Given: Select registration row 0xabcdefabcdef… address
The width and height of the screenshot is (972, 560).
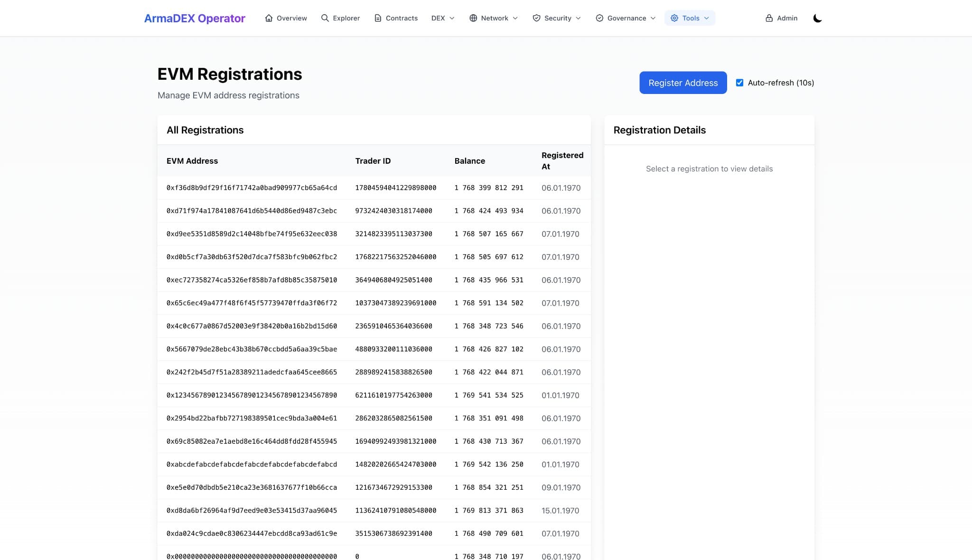Looking at the screenshot, I should click(252, 464).
